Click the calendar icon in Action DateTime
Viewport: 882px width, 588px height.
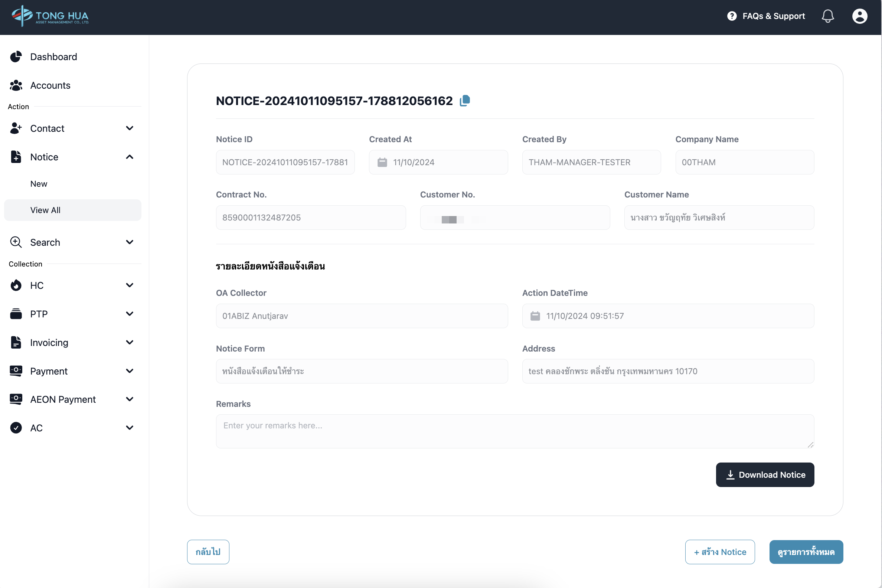pos(535,316)
